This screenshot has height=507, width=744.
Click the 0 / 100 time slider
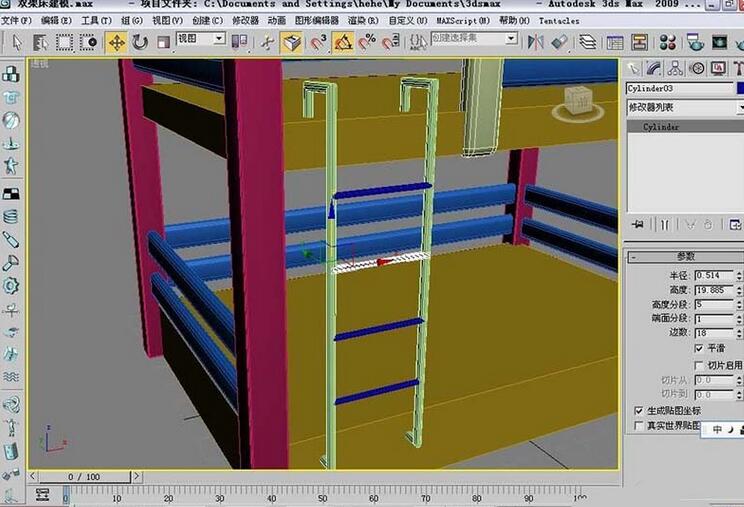pos(84,477)
